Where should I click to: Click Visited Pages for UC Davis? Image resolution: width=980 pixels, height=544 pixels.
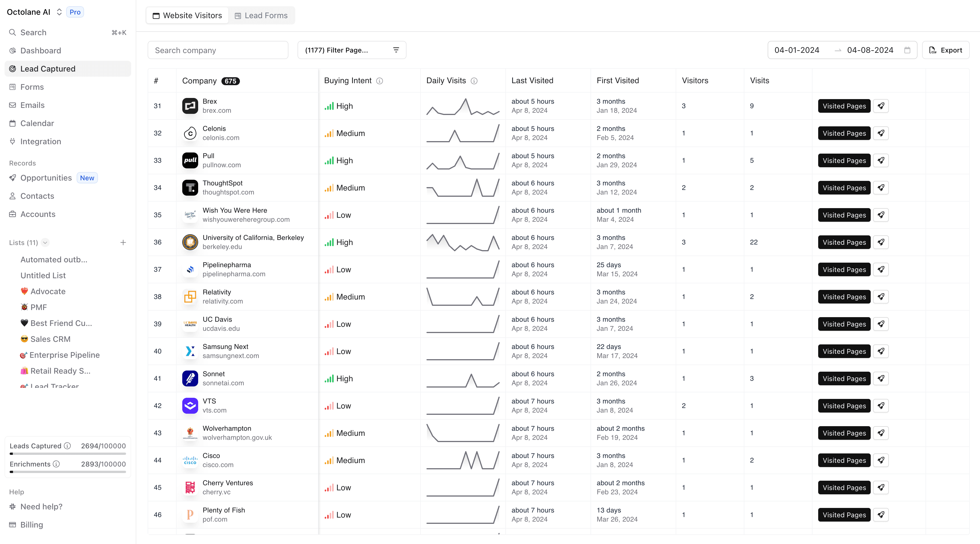(844, 324)
